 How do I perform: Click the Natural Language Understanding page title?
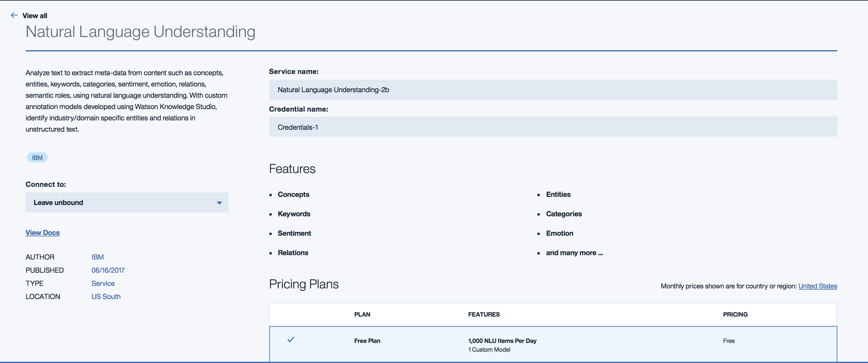click(141, 32)
